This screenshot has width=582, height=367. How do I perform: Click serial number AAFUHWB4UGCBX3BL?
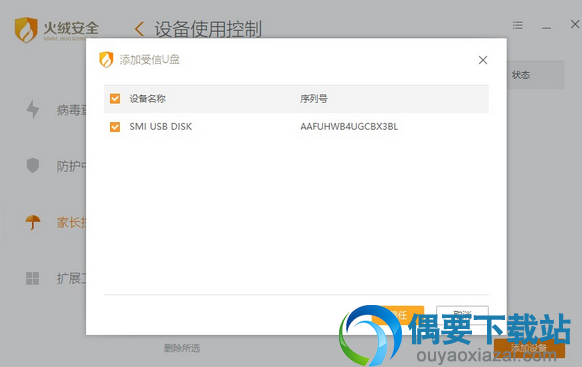tap(349, 127)
